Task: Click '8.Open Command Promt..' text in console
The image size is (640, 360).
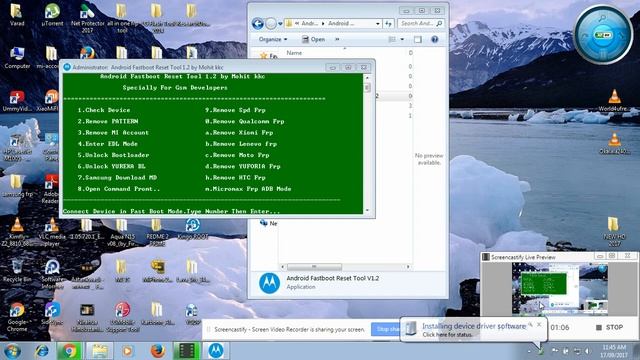Action: [x=119, y=189]
